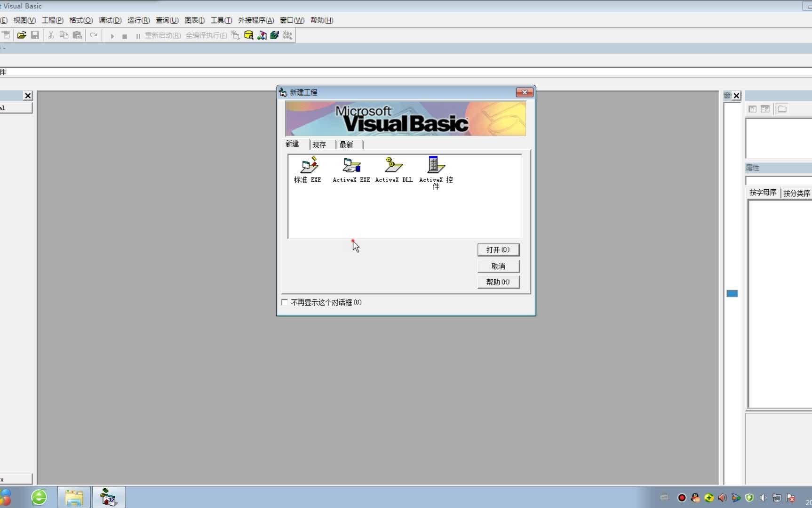
Task: Click the View Code icon in project panel
Action: pyautogui.click(x=753, y=109)
